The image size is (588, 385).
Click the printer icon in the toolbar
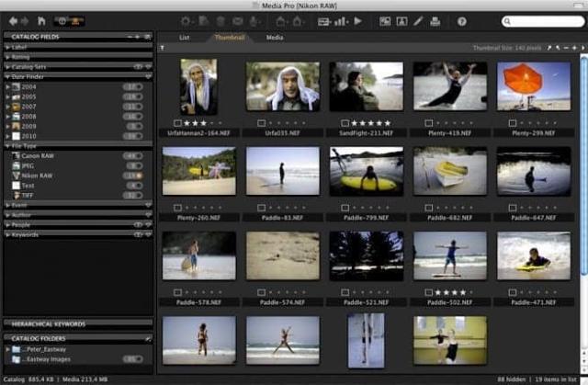[437, 20]
